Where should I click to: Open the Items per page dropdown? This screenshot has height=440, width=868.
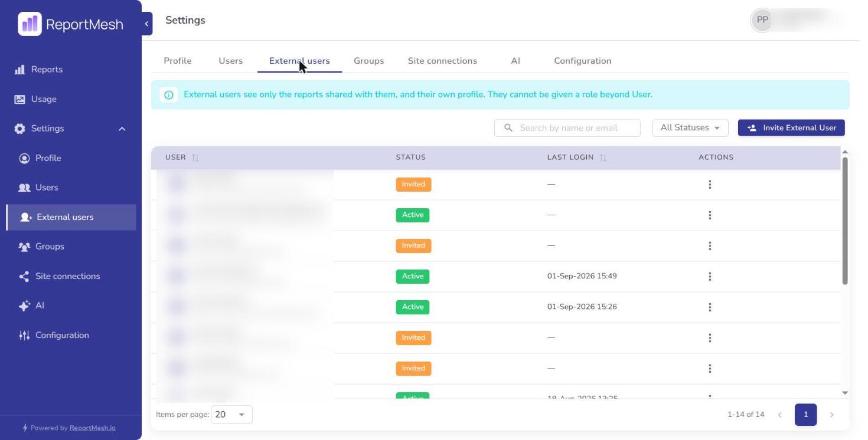coord(231,415)
